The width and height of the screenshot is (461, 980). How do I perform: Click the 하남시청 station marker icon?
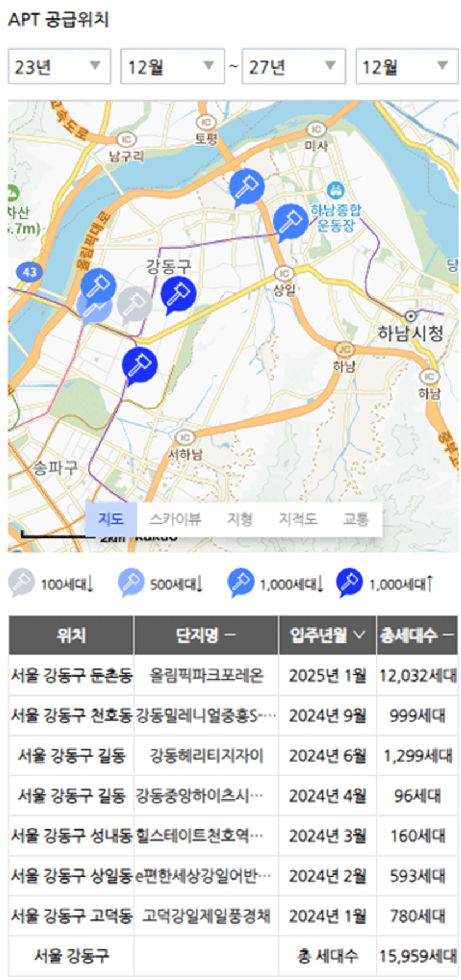click(411, 316)
